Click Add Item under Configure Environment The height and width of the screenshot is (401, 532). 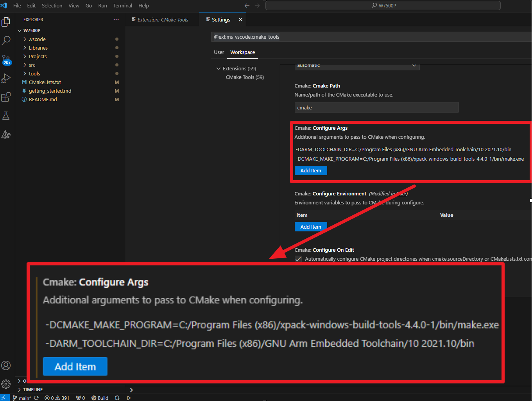click(311, 227)
